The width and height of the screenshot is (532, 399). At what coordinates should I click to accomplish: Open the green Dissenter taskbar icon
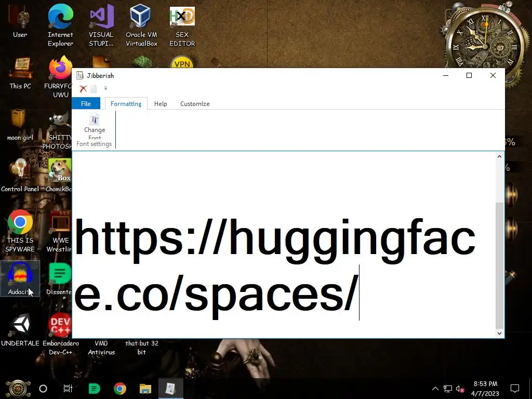coord(94,389)
